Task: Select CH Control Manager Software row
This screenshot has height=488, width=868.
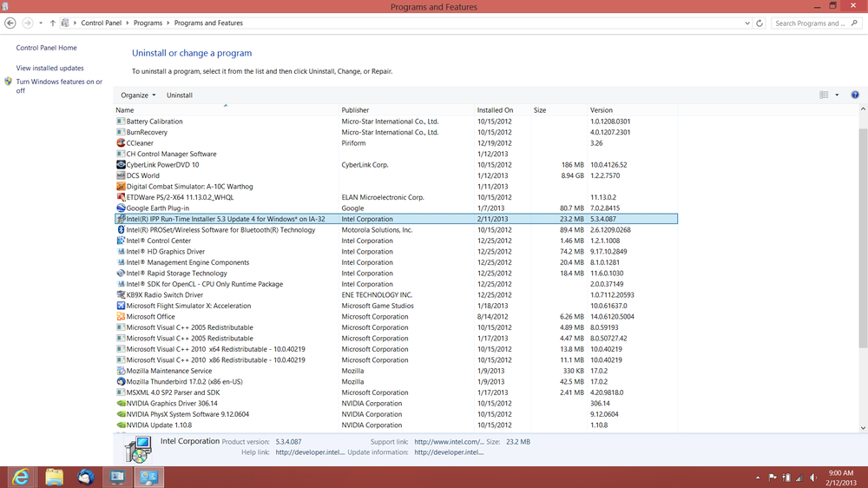Action: 396,154
